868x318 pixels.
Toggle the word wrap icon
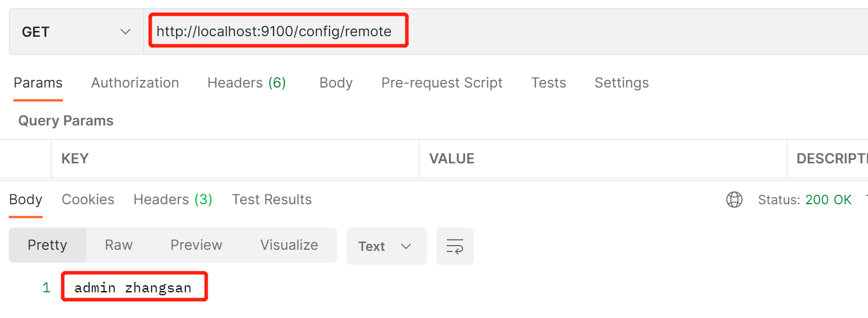[455, 246]
